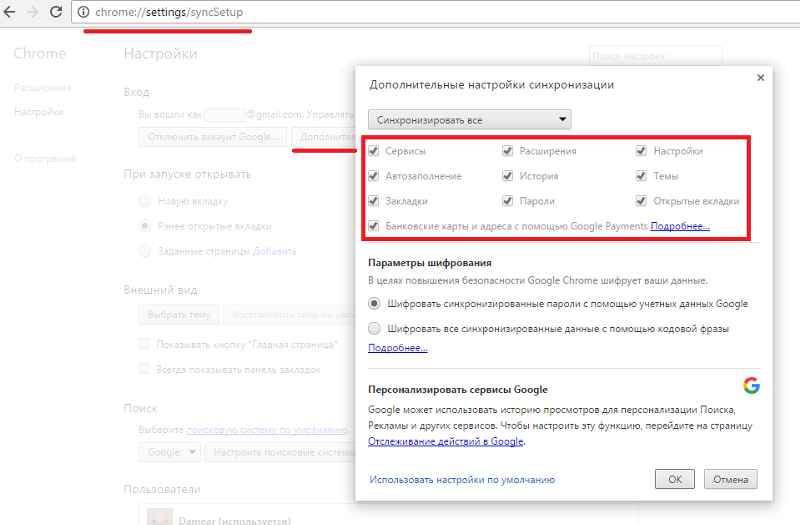Select Ранее открытые вкладки startup radio
The image size is (800, 525).
coord(145,226)
